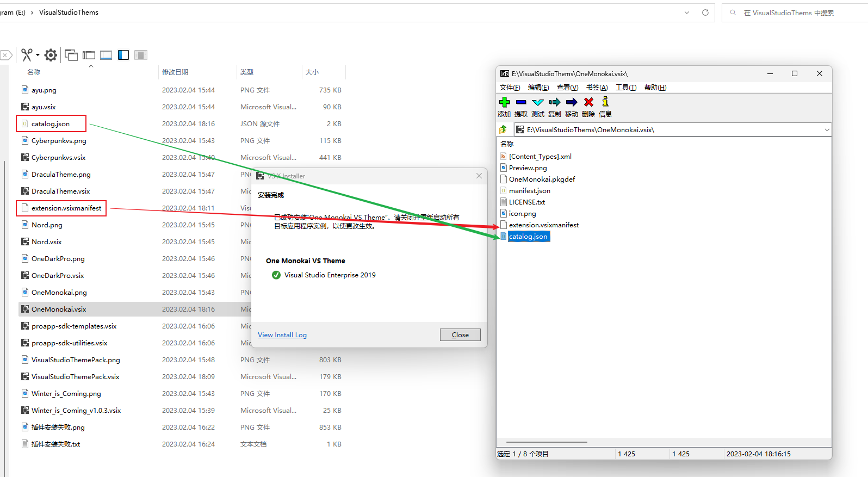Image resolution: width=868 pixels, height=477 pixels.
Task: Click the cascaded windows icon in Explorer toolbar
Action: tap(71, 55)
